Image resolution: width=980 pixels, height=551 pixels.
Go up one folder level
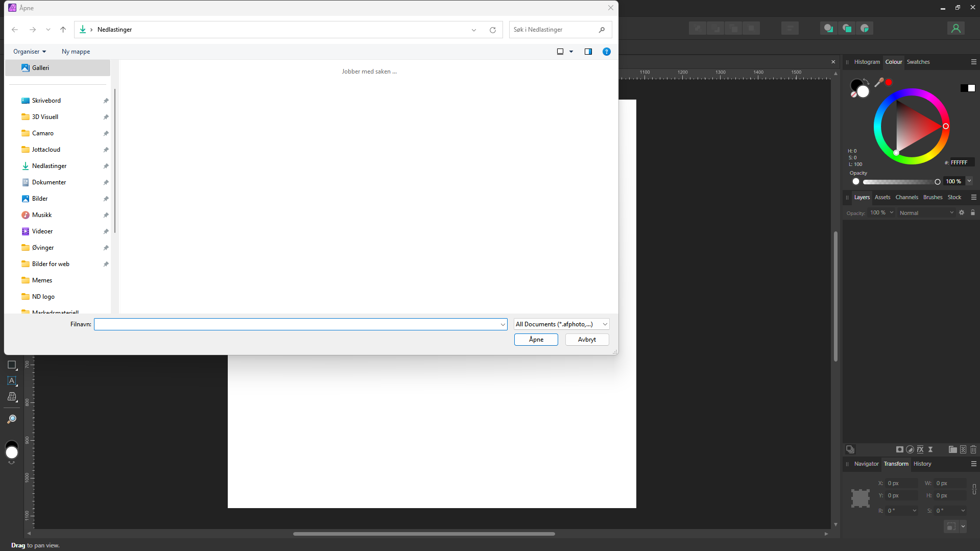click(63, 30)
